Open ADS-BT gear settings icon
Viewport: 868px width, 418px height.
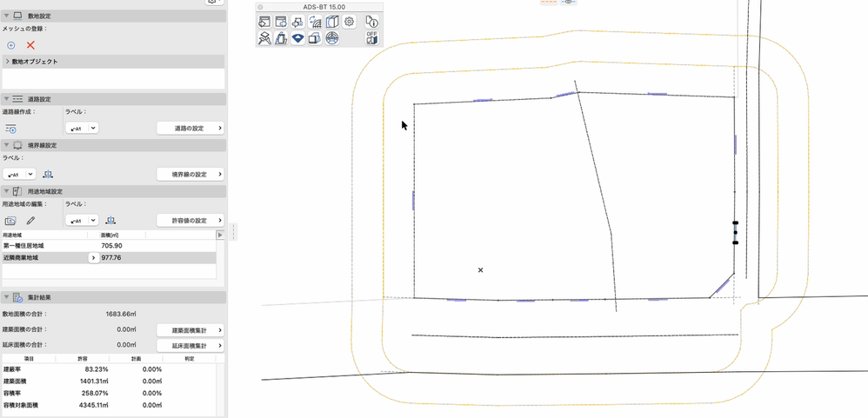click(350, 22)
